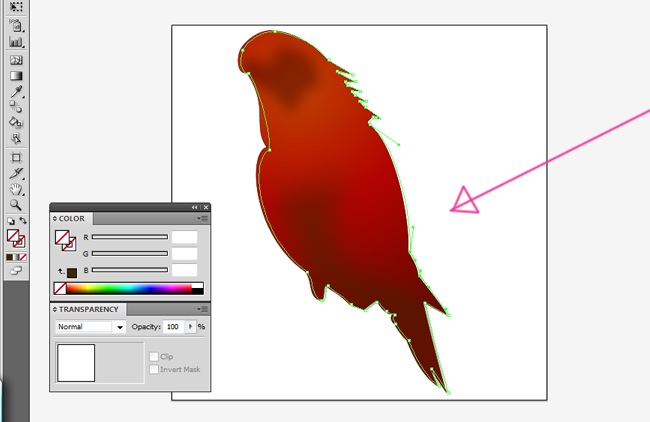Select the Column Graph tool

[16, 42]
